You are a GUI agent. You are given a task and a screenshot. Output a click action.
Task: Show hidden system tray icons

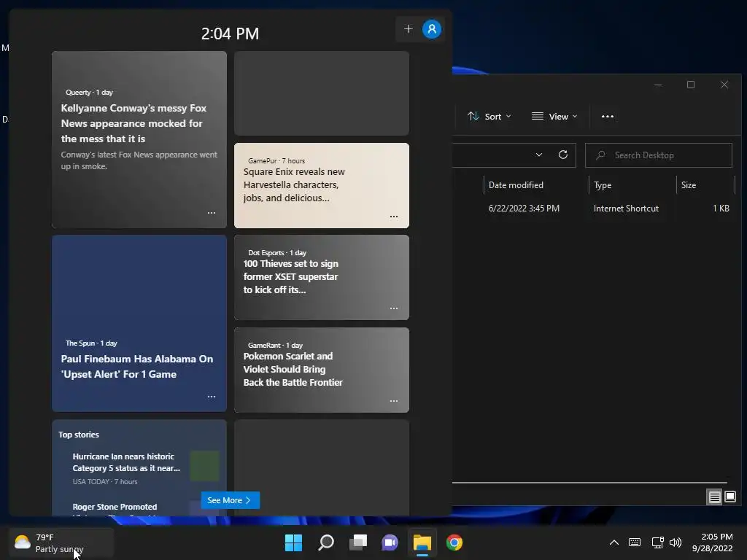pos(614,542)
